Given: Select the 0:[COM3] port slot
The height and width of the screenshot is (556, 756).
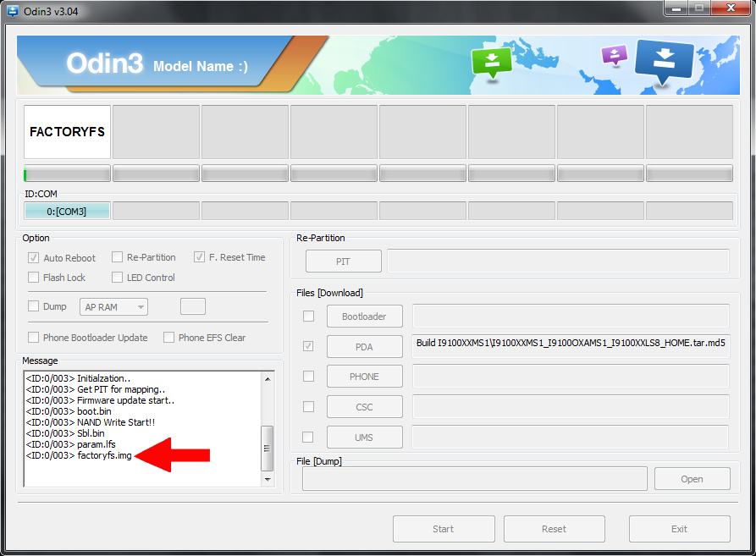Looking at the screenshot, I should pyautogui.click(x=67, y=211).
